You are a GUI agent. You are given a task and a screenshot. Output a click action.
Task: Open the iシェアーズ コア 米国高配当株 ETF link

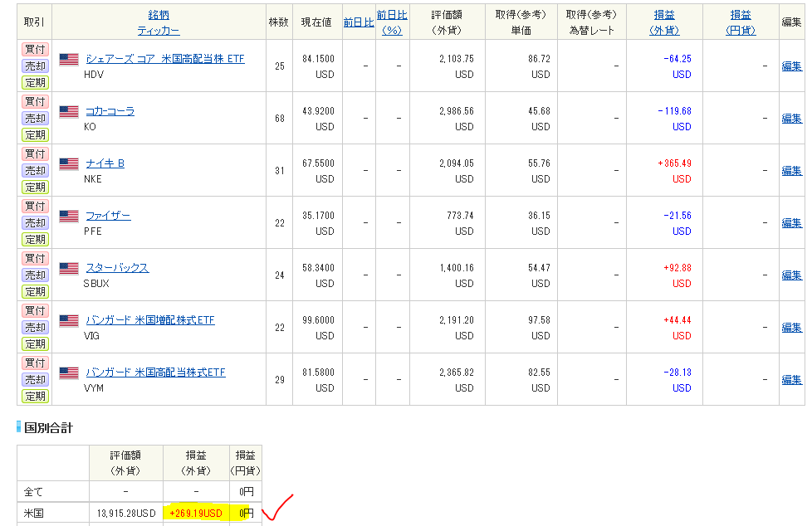[x=164, y=59]
